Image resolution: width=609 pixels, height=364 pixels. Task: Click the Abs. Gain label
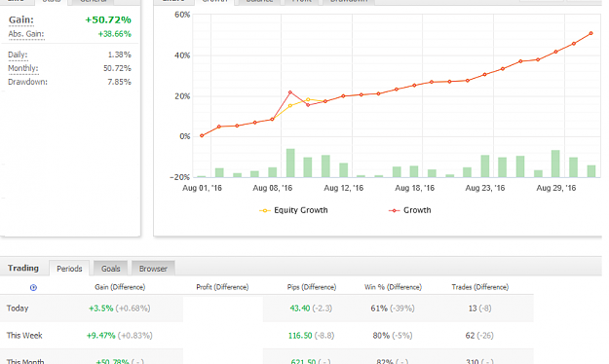coord(26,34)
